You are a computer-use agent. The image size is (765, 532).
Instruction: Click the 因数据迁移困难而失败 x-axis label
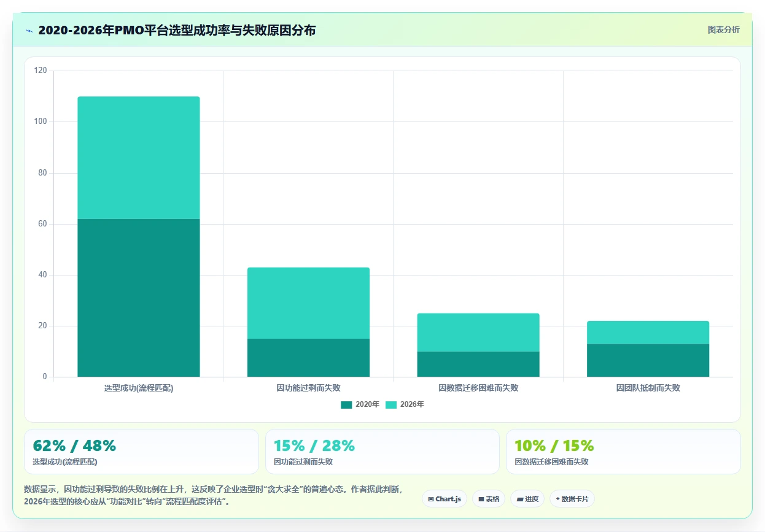pyautogui.click(x=478, y=388)
